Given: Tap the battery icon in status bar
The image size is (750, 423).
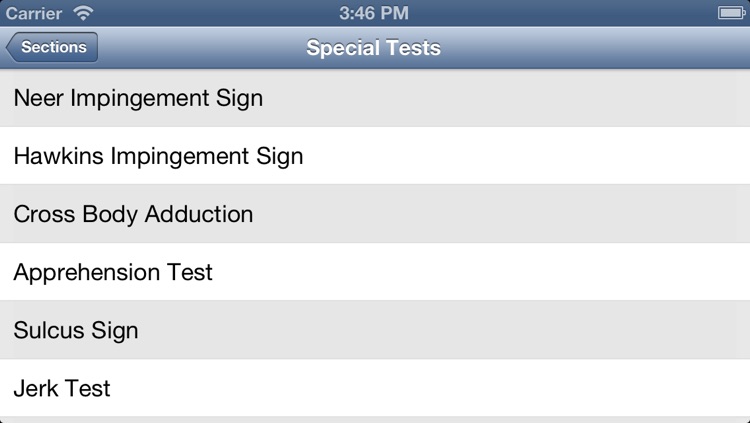Looking at the screenshot, I should point(731,13).
